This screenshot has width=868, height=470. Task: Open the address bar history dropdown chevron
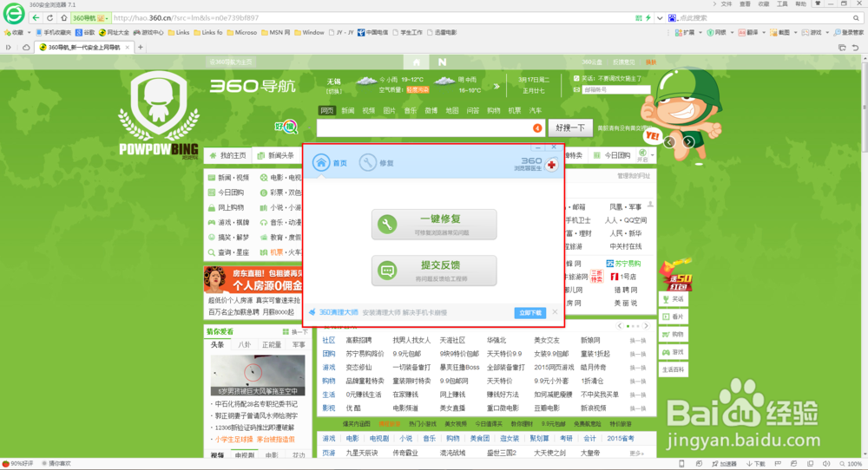click(660, 17)
